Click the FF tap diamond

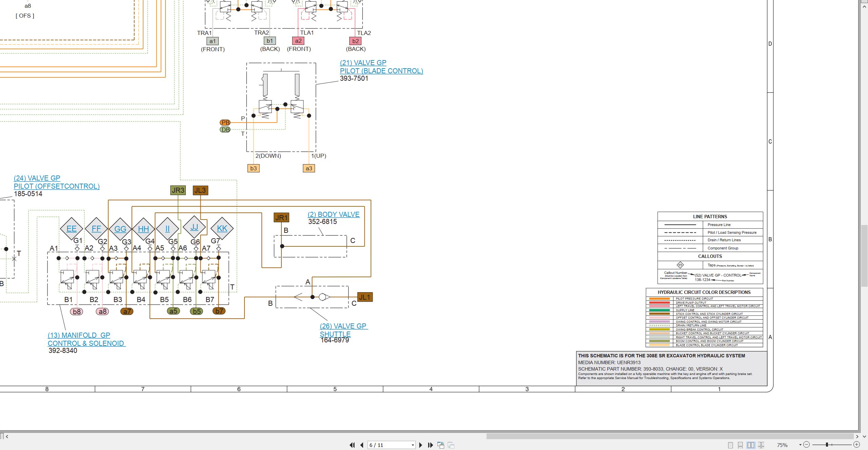96,229
